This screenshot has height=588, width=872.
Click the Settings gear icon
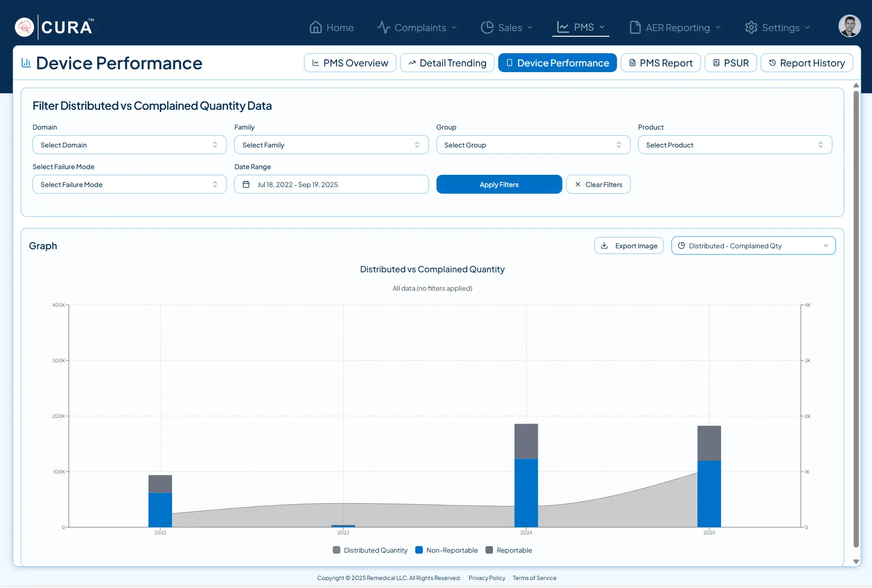pos(751,27)
